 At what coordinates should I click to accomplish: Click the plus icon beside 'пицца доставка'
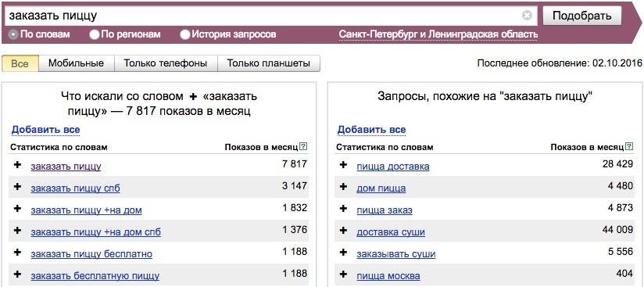[343, 165]
